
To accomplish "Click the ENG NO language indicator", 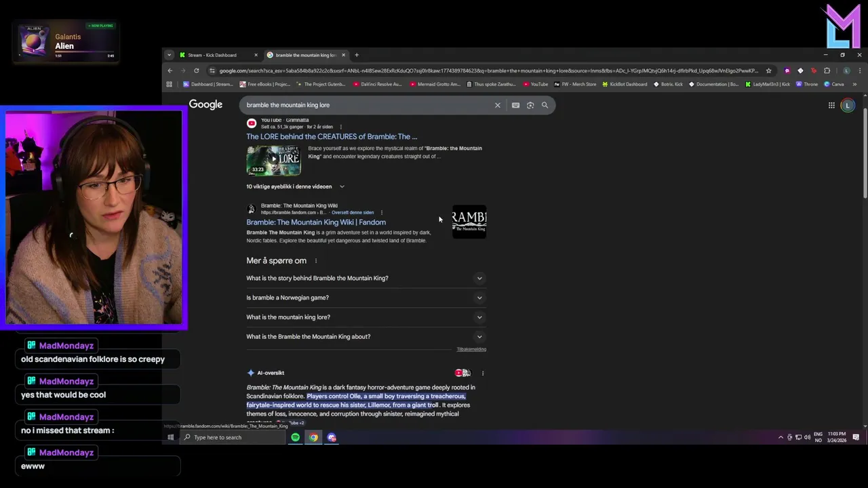I will tap(820, 437).
